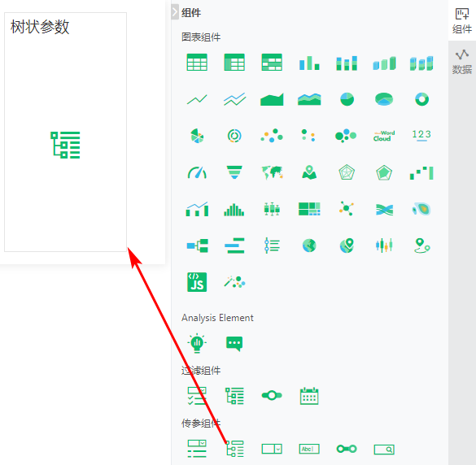Select the Word Cloud chart component

point(384,136)
